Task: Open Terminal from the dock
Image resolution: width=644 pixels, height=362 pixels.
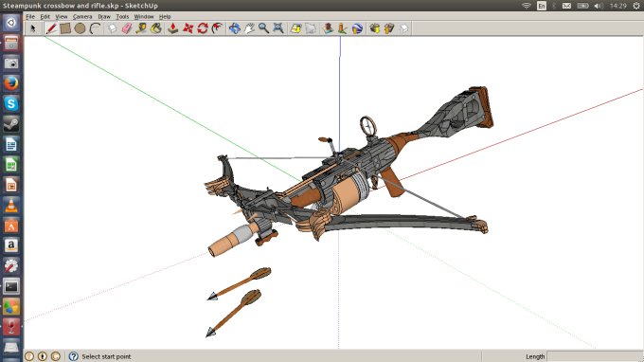Action: click(11, 286)
